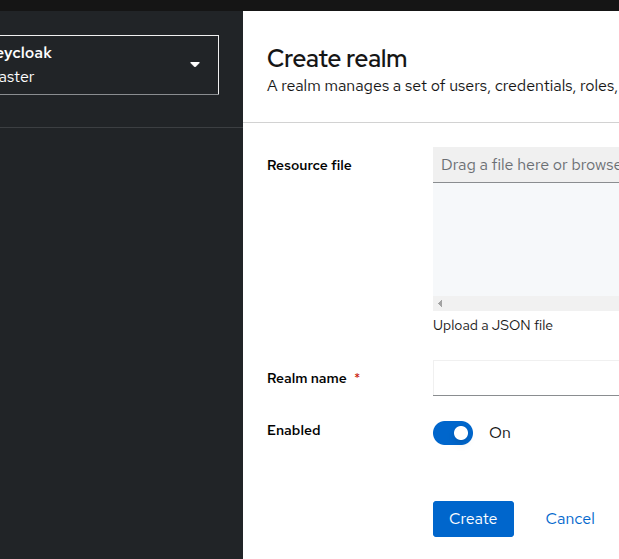Click the bold Keycloak name in realm selector

[26, 53]
